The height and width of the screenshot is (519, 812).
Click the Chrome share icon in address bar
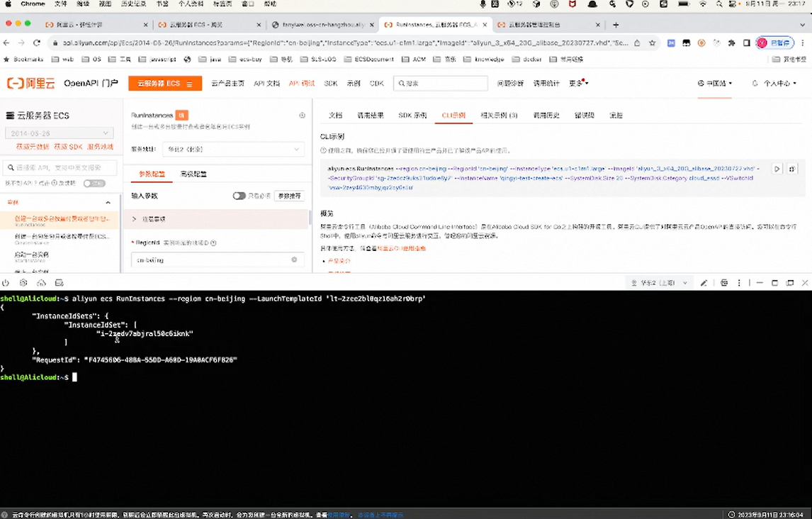pos(637,43)
